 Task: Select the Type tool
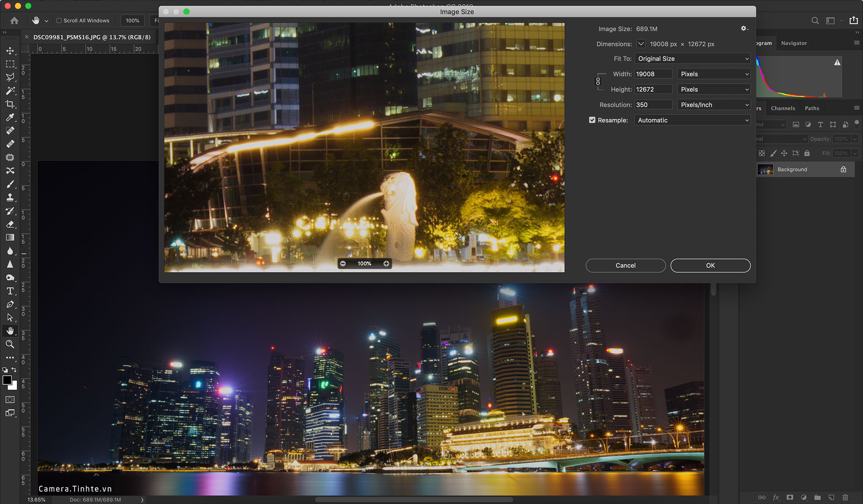10,291
